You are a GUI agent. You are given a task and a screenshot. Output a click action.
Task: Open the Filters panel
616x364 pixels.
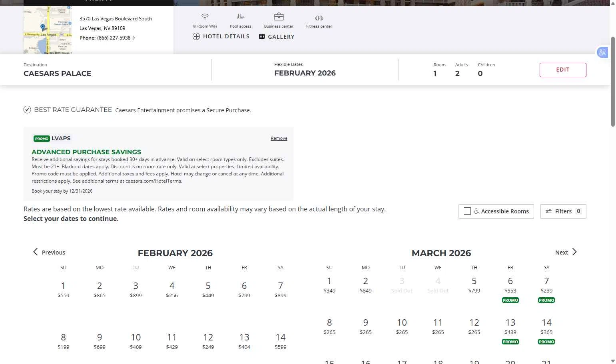563,211
